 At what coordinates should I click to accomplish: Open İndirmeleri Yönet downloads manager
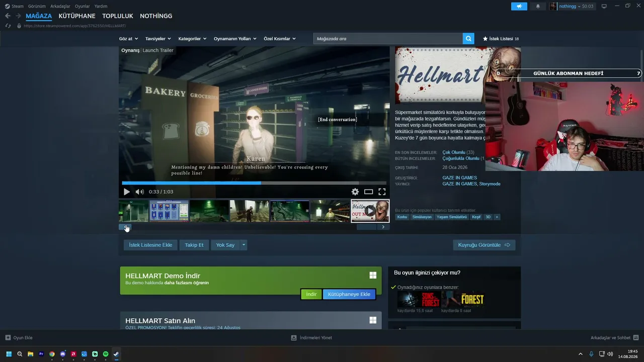[311, 338]
